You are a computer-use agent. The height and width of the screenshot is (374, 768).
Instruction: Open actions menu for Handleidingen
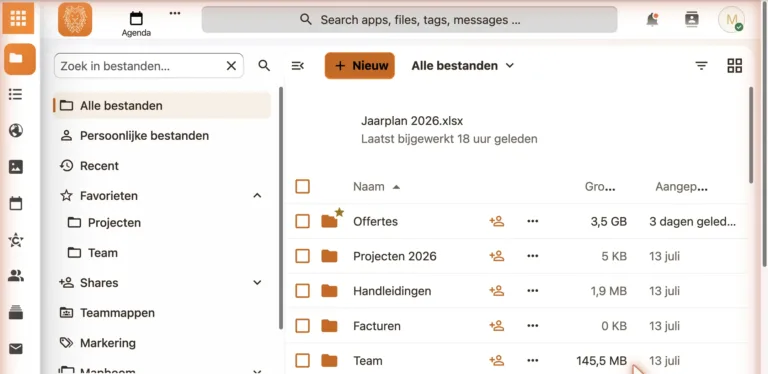[x=532, y=291]
